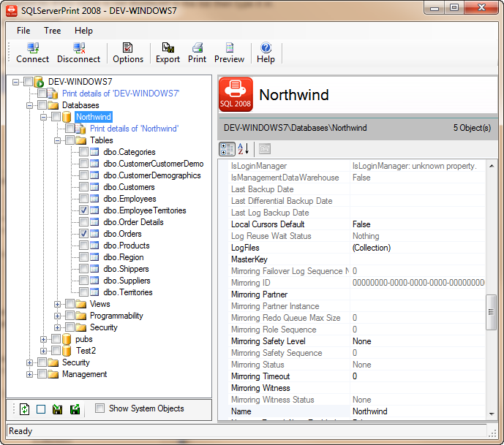The height and width of the screenshot is (445, 504).
Task: Select dbo.Suppliers in the tree
Action: pyautogui.click(x=127, y=281)
